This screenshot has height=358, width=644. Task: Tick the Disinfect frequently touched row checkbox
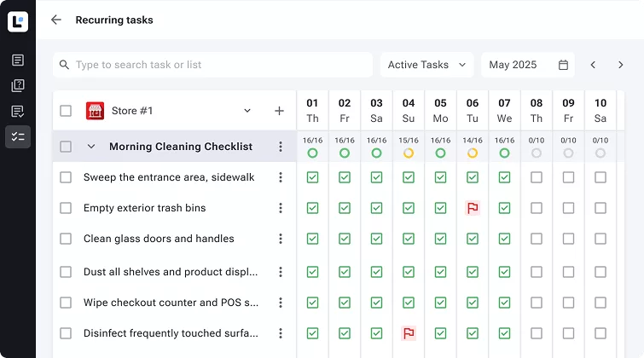[66, 333]
